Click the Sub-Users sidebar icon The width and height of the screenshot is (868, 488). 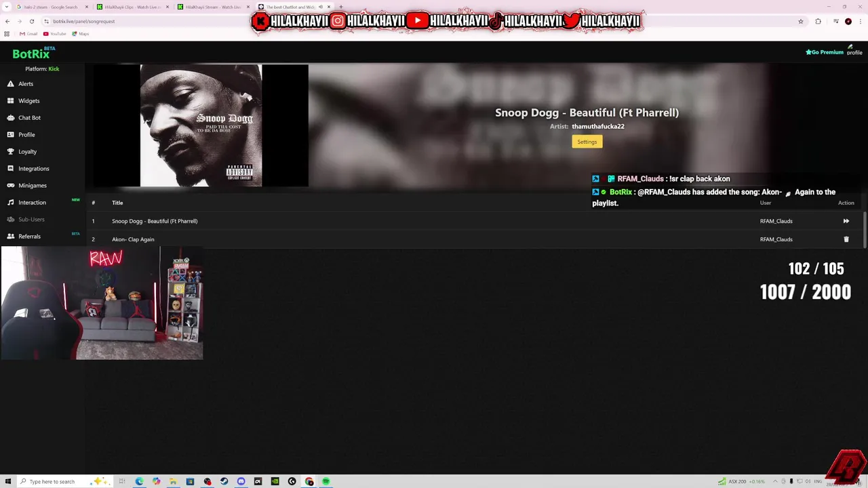pyautogui.click(x=11, y=220)
